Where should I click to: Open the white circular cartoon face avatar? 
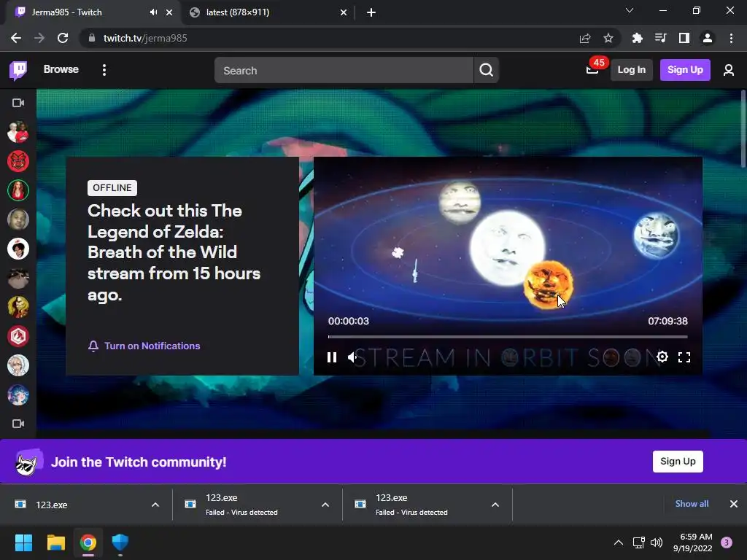tap(18, 249)
